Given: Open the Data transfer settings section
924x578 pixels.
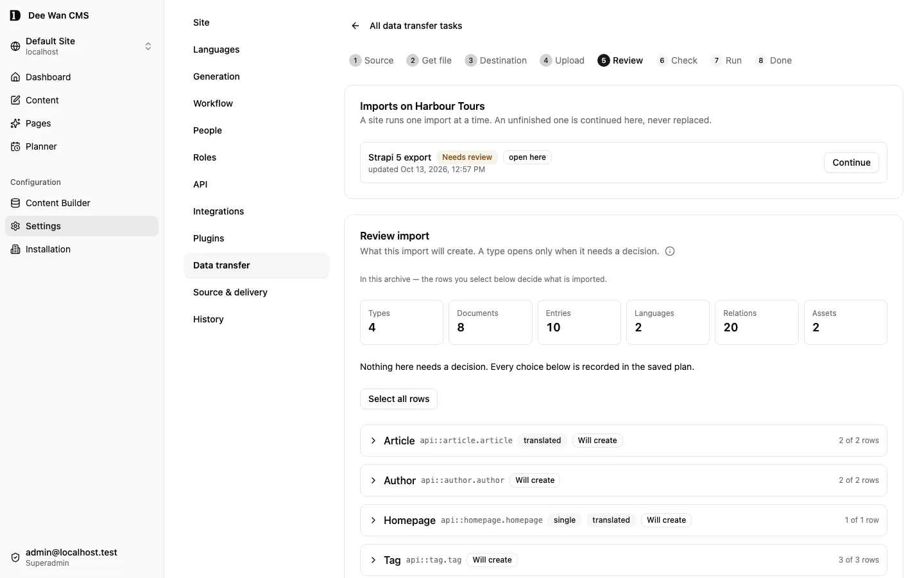Looking at the screenshot, I should click(257, 265).
